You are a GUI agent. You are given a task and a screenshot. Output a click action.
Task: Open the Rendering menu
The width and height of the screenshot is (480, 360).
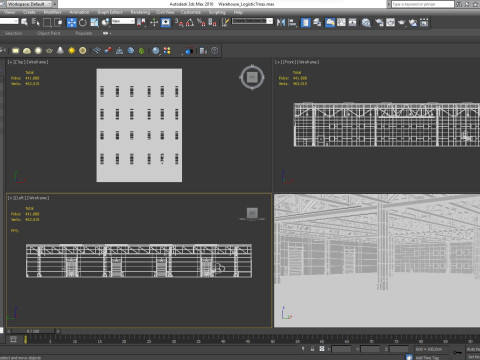coord(140,12)
